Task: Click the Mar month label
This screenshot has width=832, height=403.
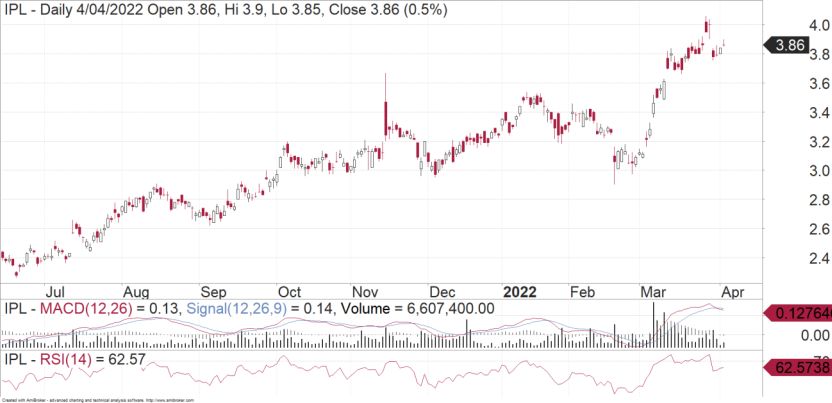Action: pos(655,292)
